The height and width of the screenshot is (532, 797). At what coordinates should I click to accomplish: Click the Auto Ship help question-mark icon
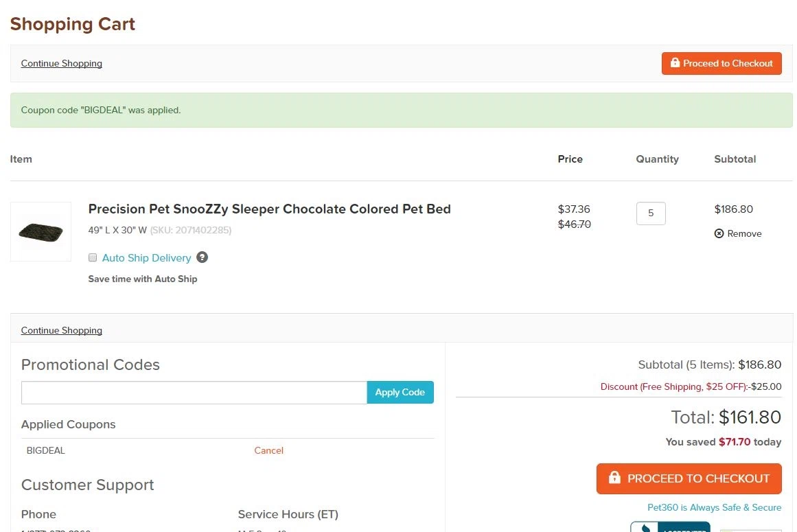203,257
